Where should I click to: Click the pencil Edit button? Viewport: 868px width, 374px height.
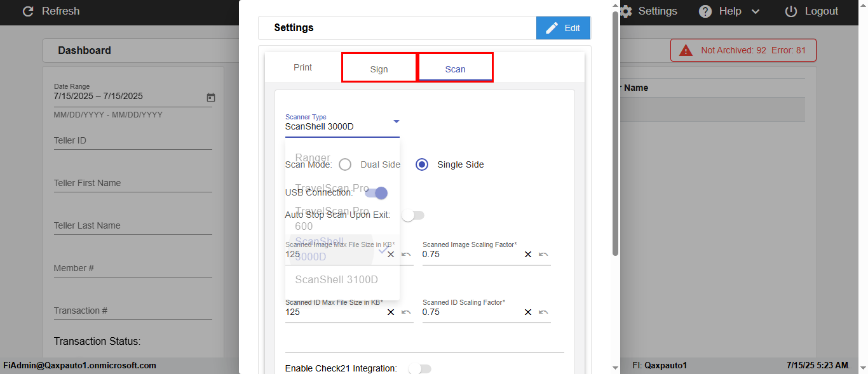tap(563, 28)
